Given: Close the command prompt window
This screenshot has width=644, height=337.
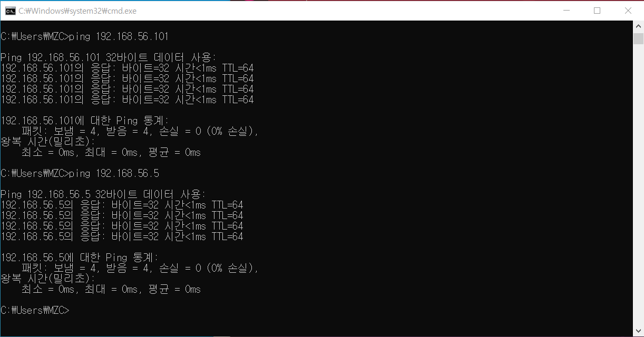Looking at the screenshot, I should [628, 11].
